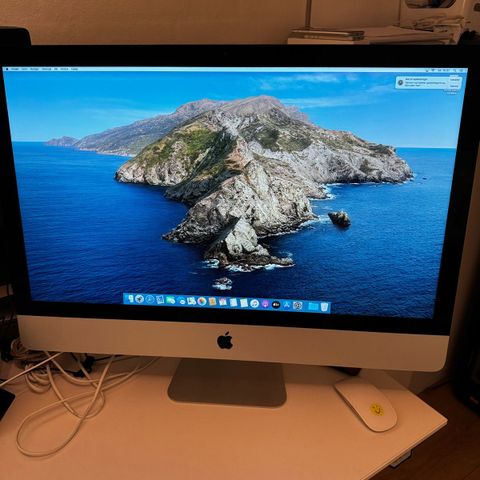Screen dimensions: 480x480
Task: Launch Safari compass icon in Dock
Action: point(150,299)
